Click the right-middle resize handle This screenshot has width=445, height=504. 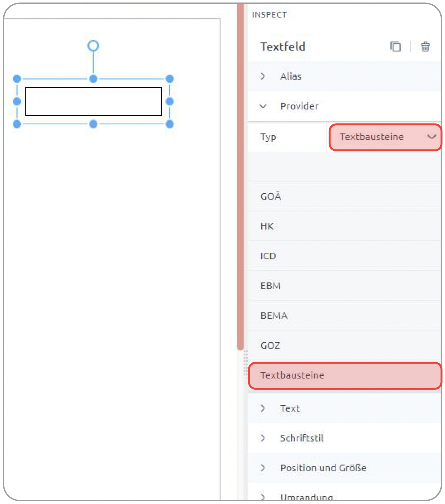[170, 101]
